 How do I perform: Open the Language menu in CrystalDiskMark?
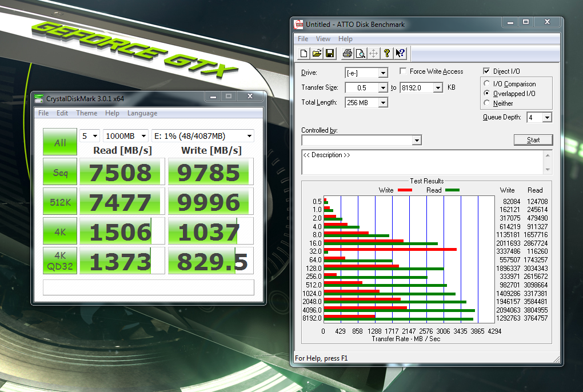pyautogui.click(x=142, y=113)
